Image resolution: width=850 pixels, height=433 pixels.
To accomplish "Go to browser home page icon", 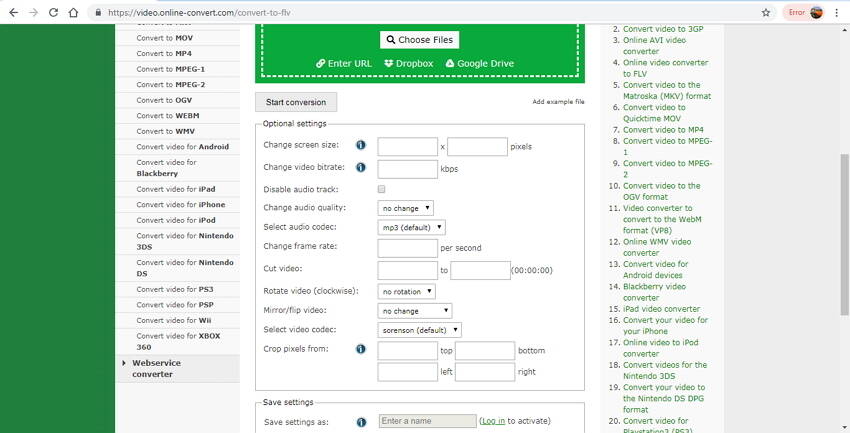I will click(x=73, y=12).
